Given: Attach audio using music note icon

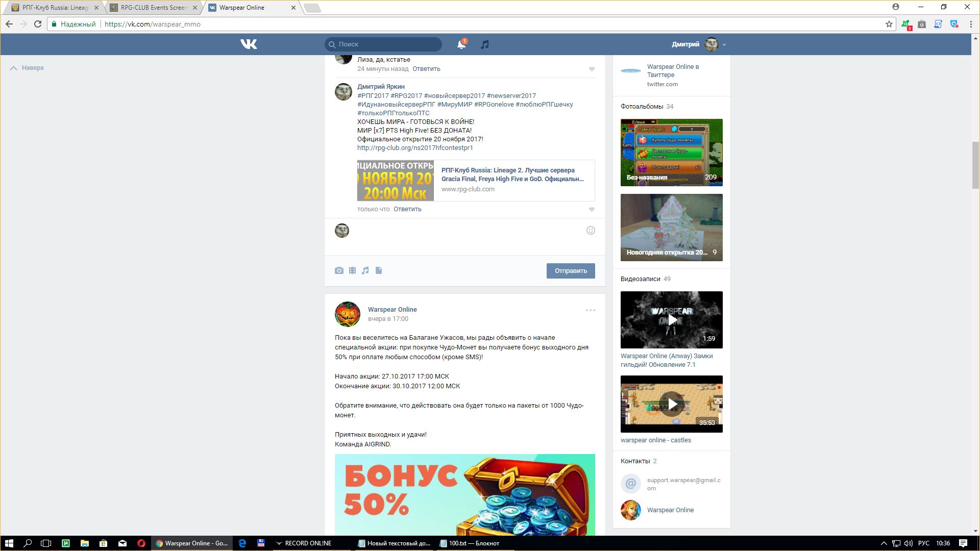Looking at the screenshot, I should coord(365,271).
